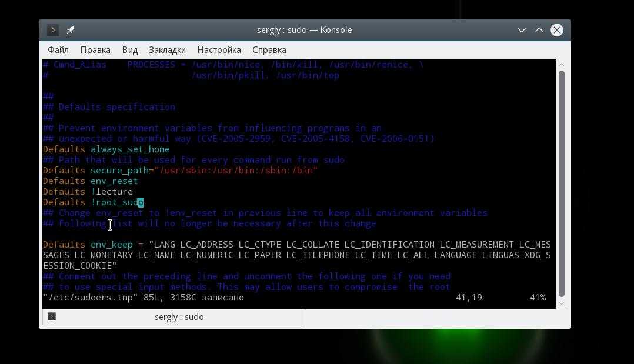Click the '41%' position indicator
Image resolution: width=634 pixels, height=364 pixels.
click(x=538, y=298)
